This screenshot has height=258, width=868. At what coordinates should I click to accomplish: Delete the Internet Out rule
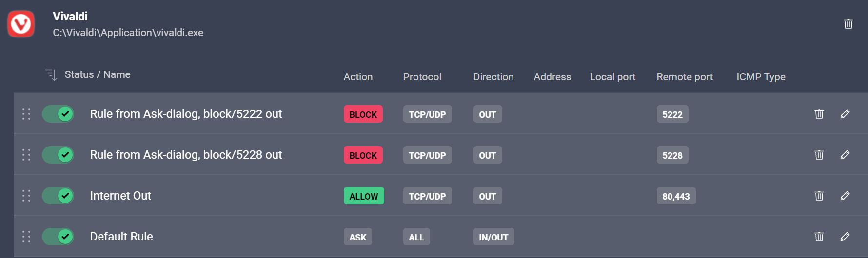point(819,196)
